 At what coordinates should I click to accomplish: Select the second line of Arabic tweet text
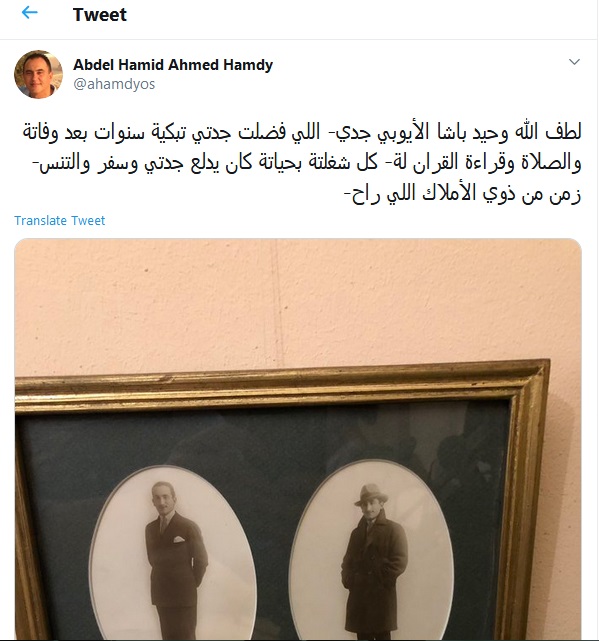coord(307,163)
